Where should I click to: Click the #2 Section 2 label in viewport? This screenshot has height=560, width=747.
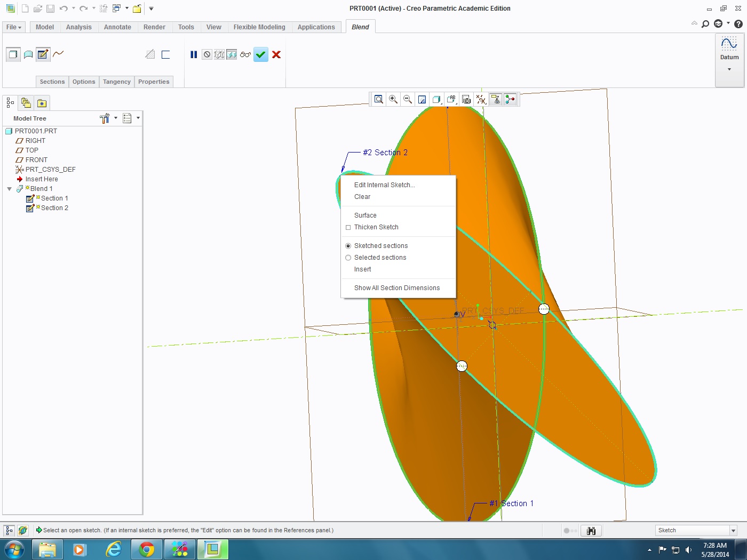pos(385,153)
